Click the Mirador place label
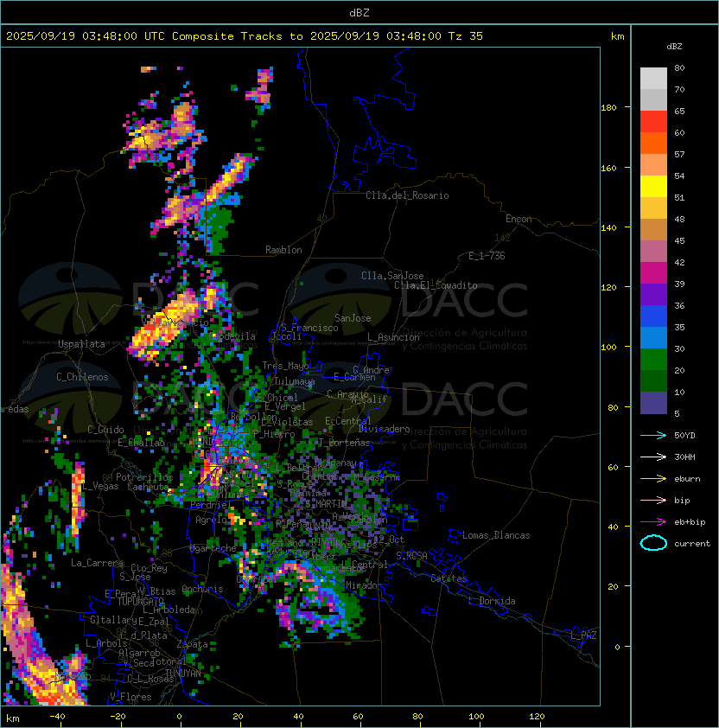719x728 pixels. pyautogui.click(x=365, y=585)
